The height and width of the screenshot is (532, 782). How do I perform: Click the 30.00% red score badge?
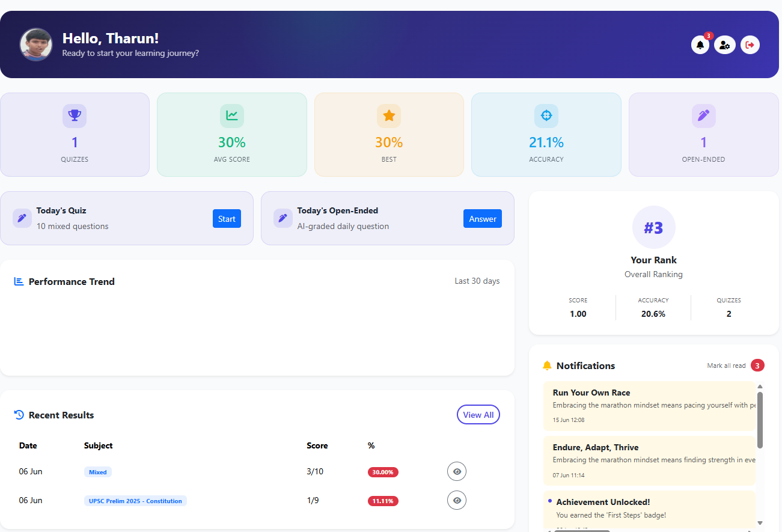point(383,472)
